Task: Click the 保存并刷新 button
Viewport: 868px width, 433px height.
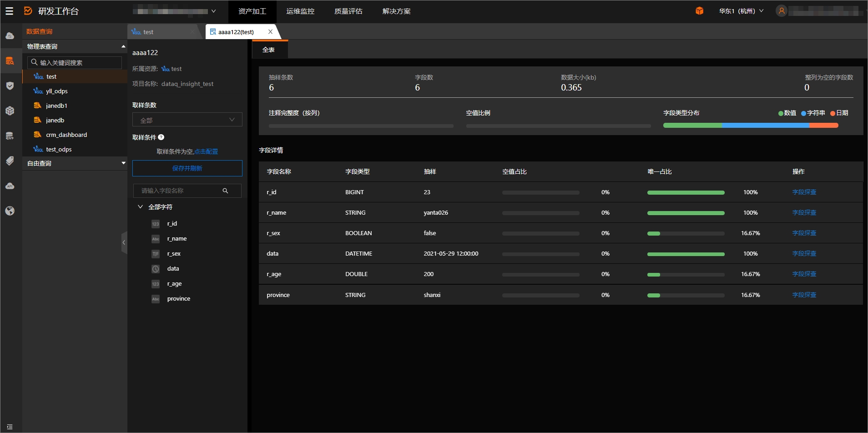Action: pos(187,168)
